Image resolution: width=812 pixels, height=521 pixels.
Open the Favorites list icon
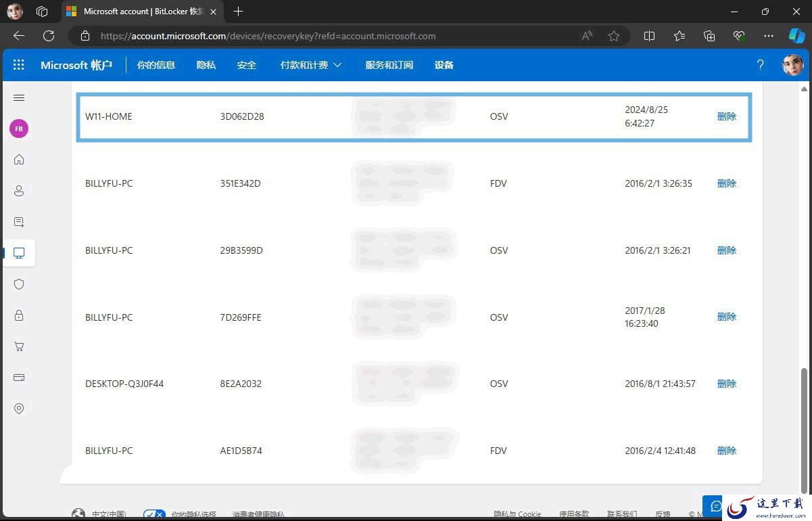[679, 36]
